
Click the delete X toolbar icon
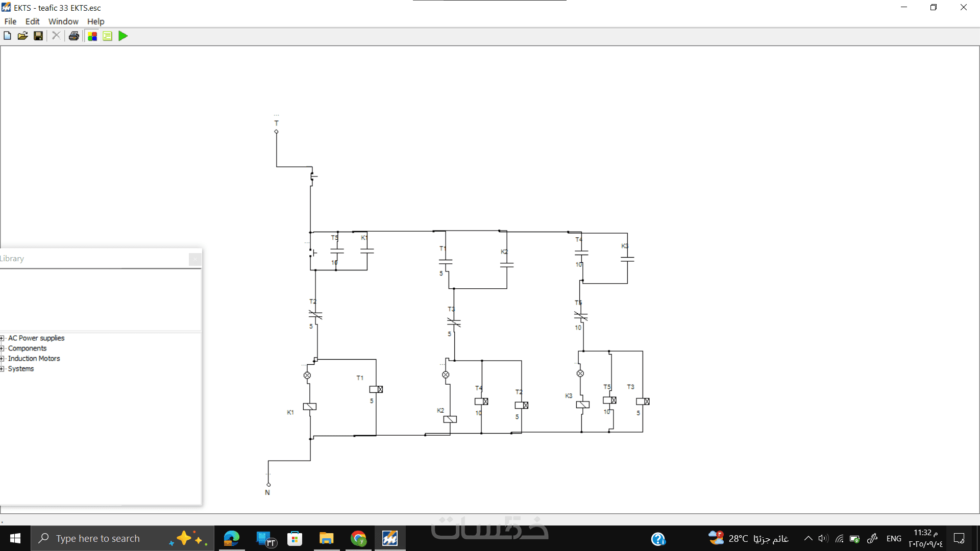tap(56, 36)
